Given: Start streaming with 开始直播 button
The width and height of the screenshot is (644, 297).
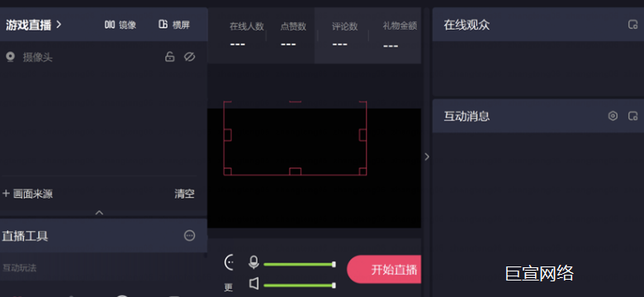Looking at the screenshot, I should click(x=384, y=270).
